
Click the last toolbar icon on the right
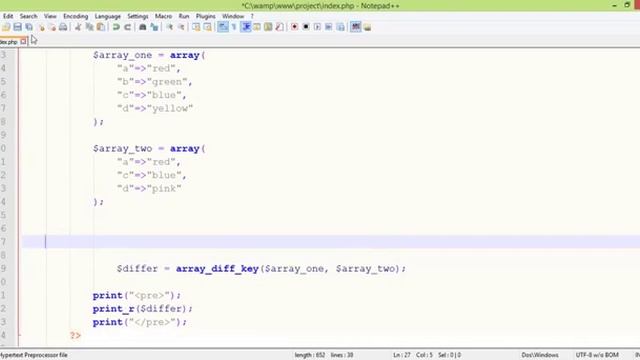367,27
